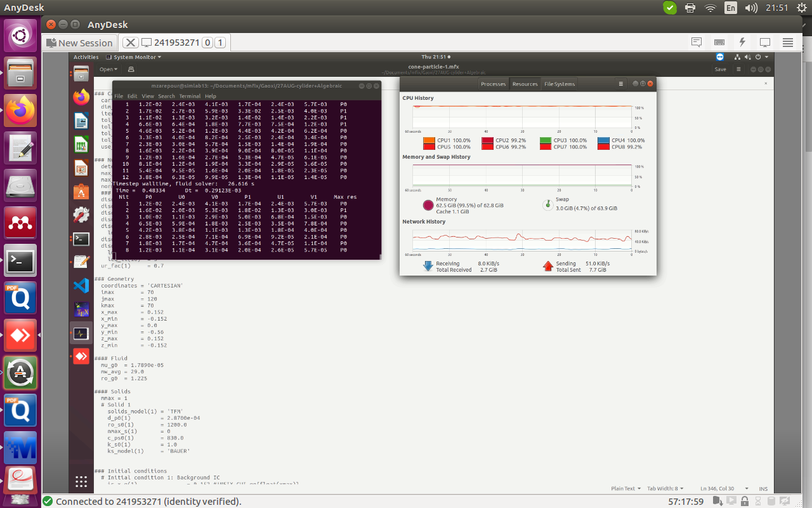Image resolution: width=812 pixels, height=508 pixels.
Task: Open the Tab Width dropdown
Action: point(665,488)
